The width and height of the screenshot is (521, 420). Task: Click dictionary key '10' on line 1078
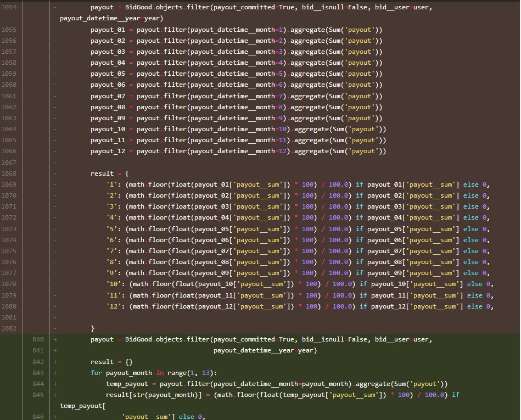pos(114,284)
